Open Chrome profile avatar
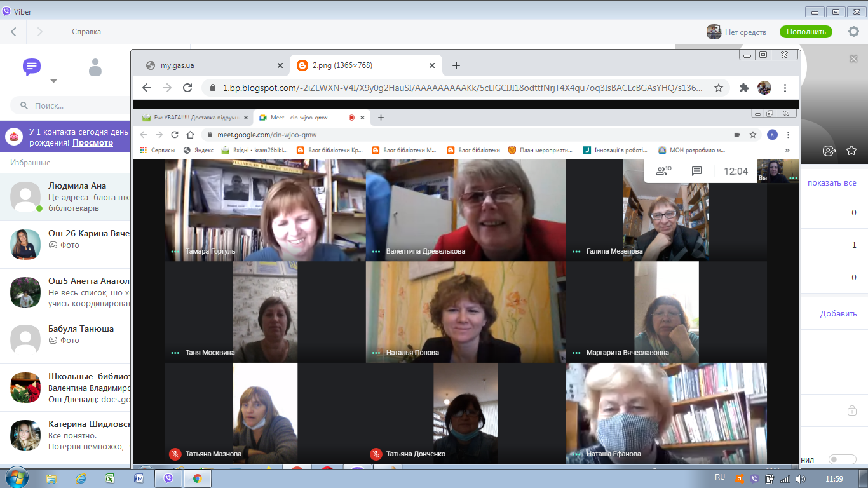 pos(764,88)
